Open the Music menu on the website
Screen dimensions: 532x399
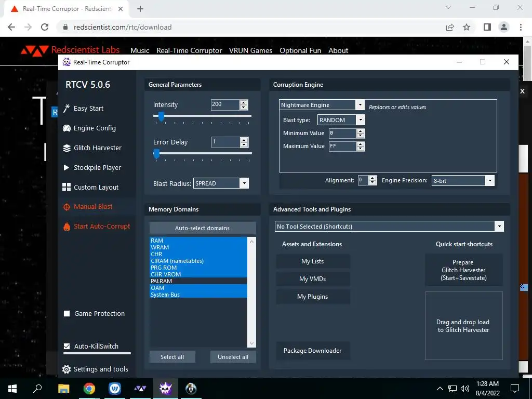point(140,50)
